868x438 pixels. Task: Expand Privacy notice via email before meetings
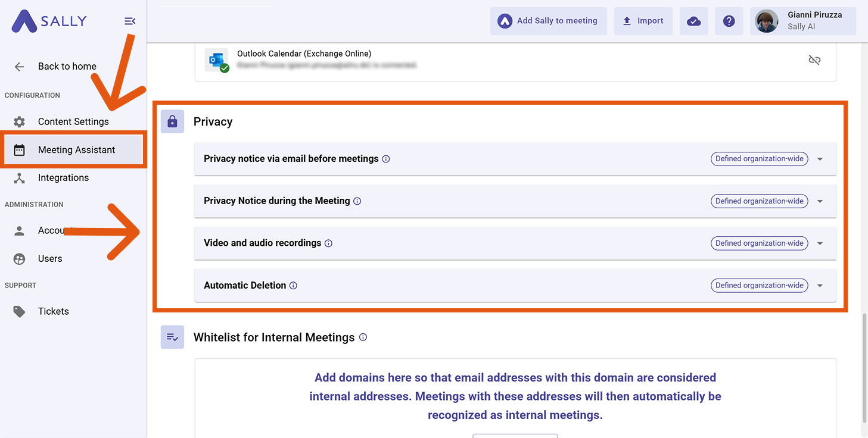click(820, 159)
